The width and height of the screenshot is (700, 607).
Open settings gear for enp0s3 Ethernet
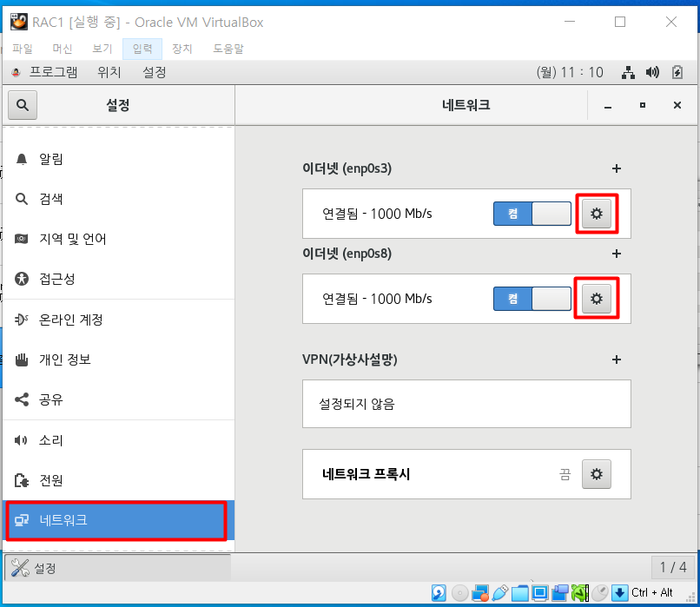click(597, 214)
